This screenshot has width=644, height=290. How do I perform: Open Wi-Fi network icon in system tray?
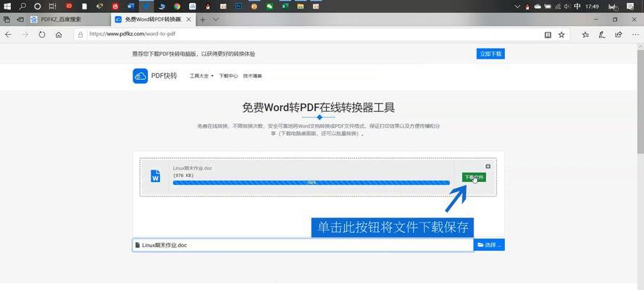(x=558, y=7)
